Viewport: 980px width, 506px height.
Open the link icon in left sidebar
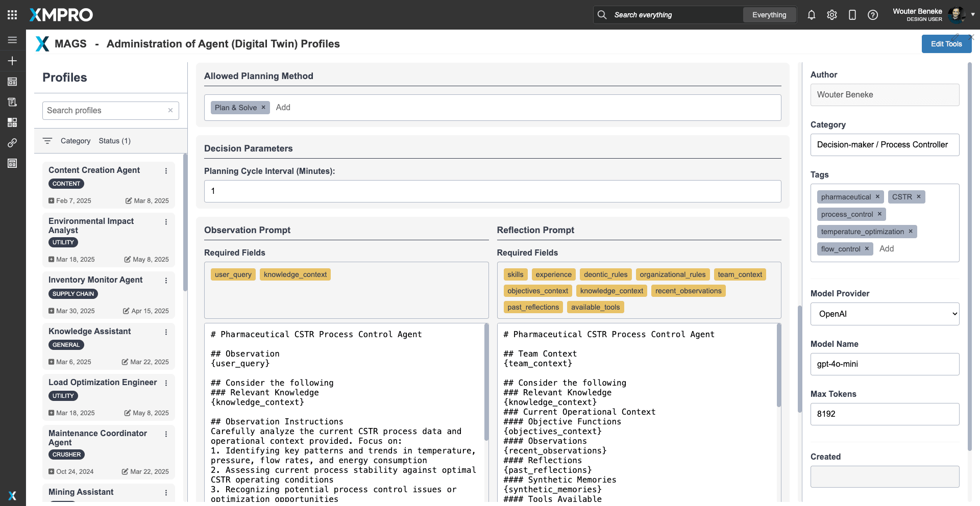(12, 143)
